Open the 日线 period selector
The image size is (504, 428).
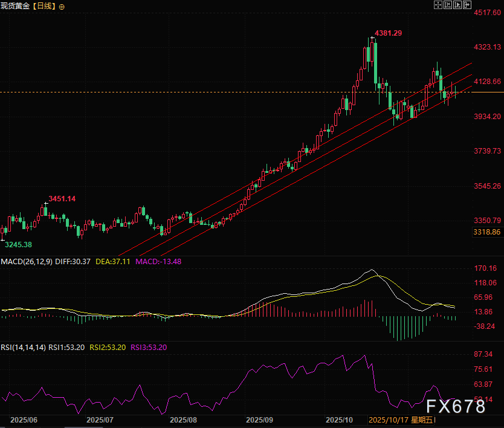(45, 6)
